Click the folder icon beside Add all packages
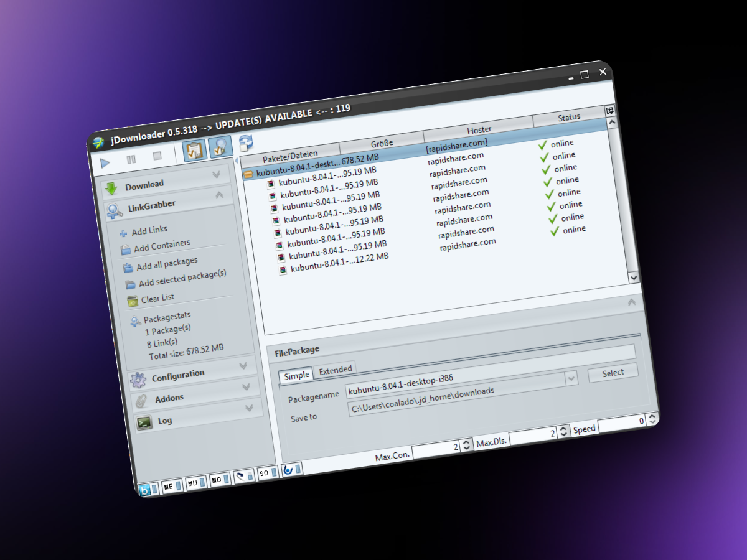Screen dimensions: 747x560 (128, 268)
